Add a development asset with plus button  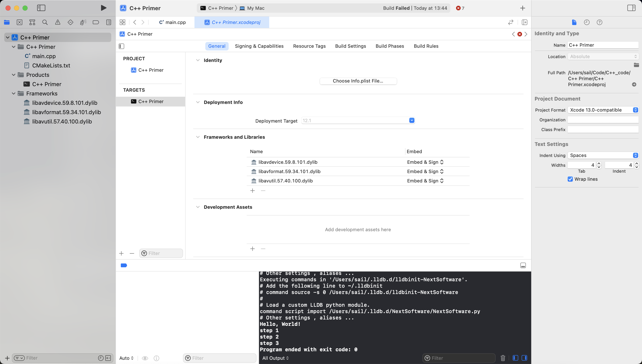pos(253,249)
